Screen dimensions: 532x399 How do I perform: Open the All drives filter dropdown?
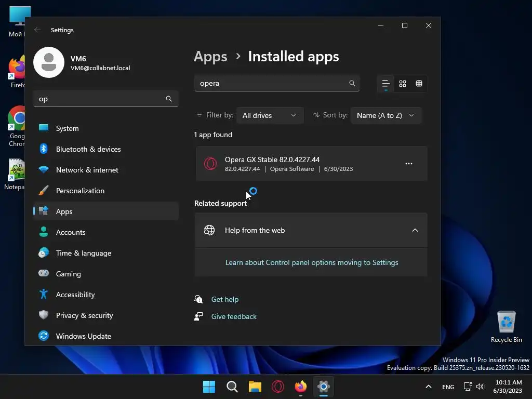coord(270,115)
